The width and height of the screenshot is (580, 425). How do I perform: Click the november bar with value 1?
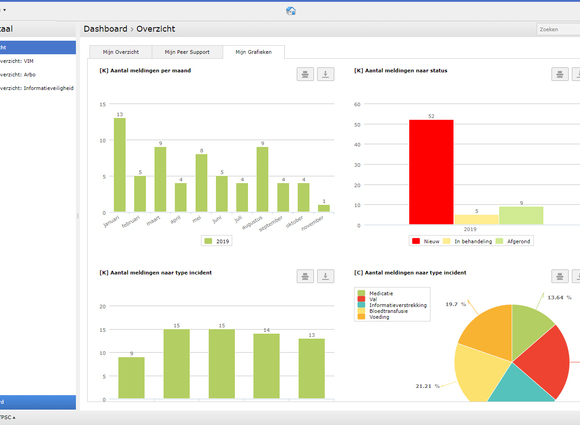click(x=324, y=208)
